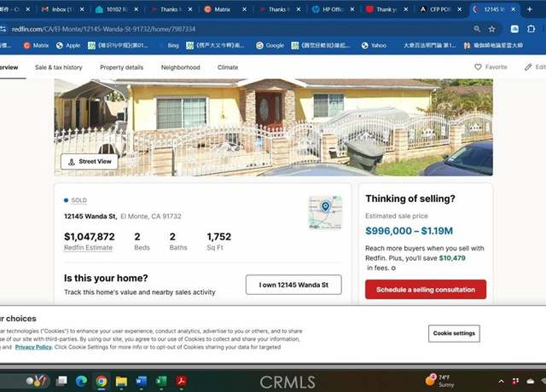Open the Neighborhood section tab
Screen dimensions: 546x392
180,67
